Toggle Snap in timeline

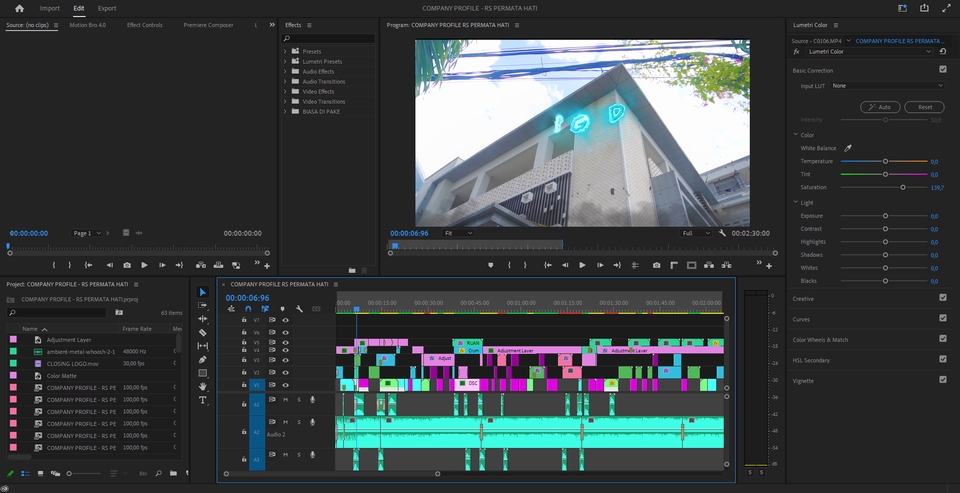coord(248,309)
